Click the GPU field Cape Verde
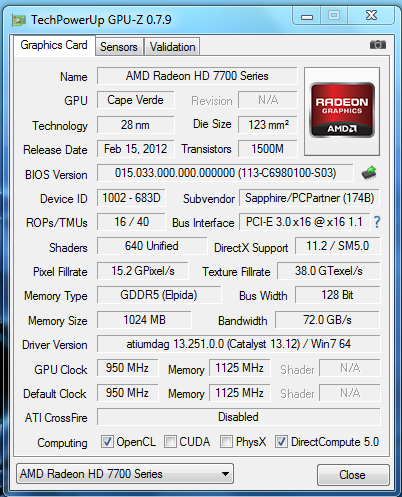This screenshot has height=497, width=402. click(135, 100)
